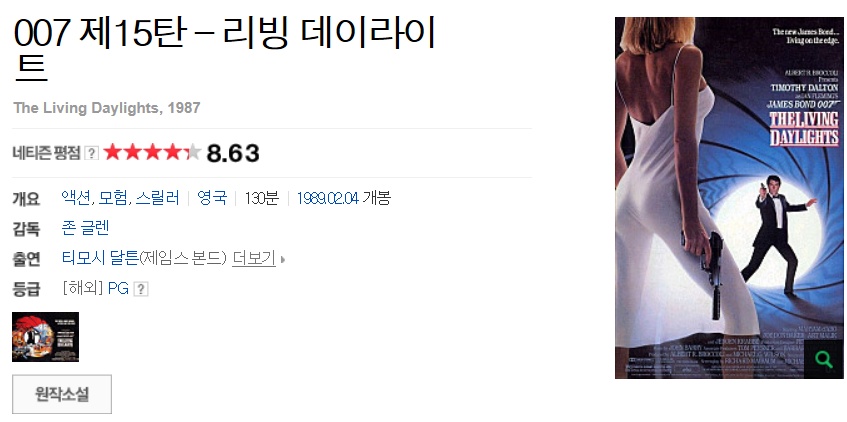This screenshot has width=847, height=422.
Task: Select the 스릴러 genre link
Action: click(157, 198)
